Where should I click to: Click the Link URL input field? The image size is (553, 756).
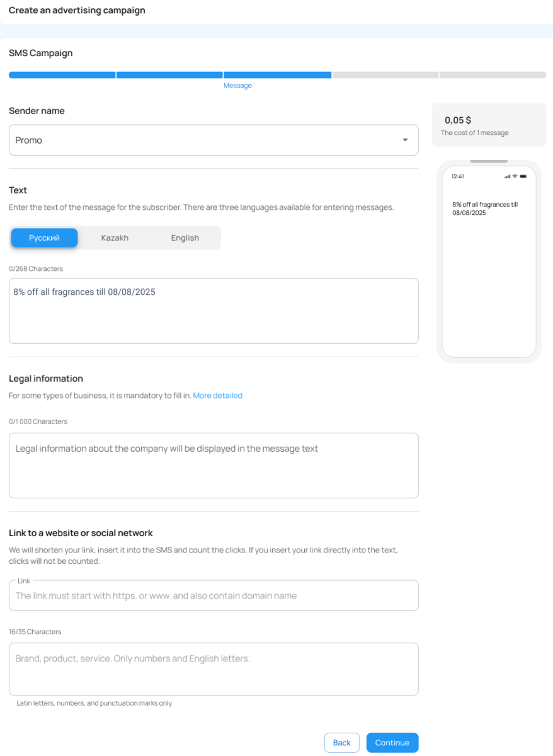(x=214, y=595)
